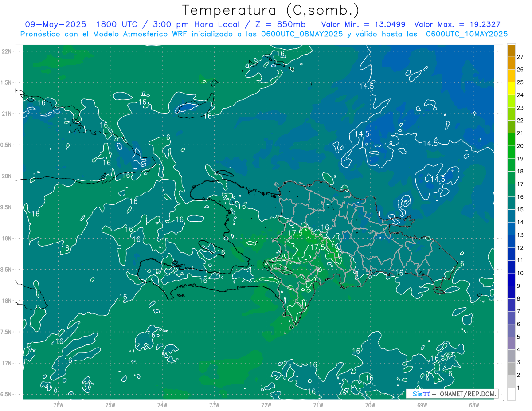Click the '25' label on the color scale

point(520,82)
